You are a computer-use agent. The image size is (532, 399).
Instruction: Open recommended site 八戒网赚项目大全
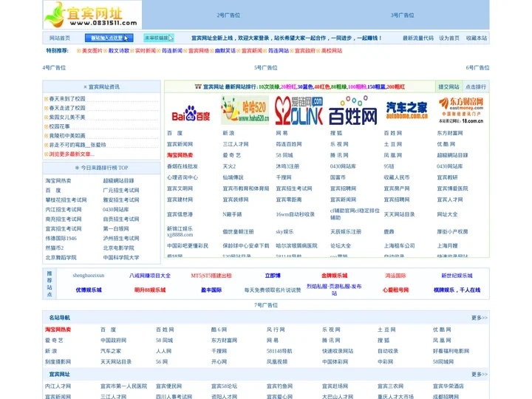tap(150, 276)
